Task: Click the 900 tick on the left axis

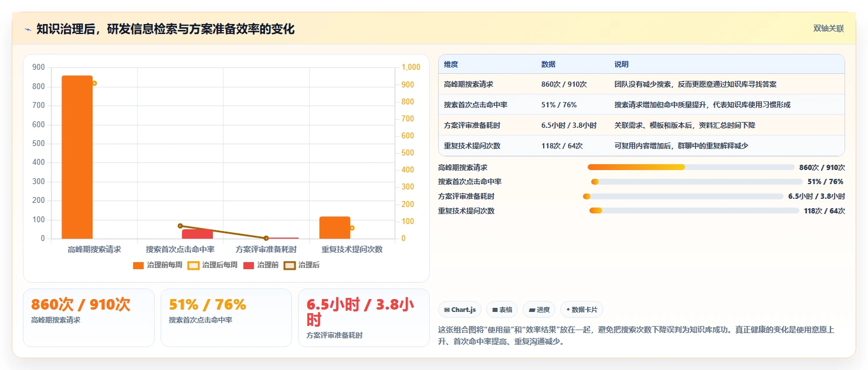Action: [39, 67]
